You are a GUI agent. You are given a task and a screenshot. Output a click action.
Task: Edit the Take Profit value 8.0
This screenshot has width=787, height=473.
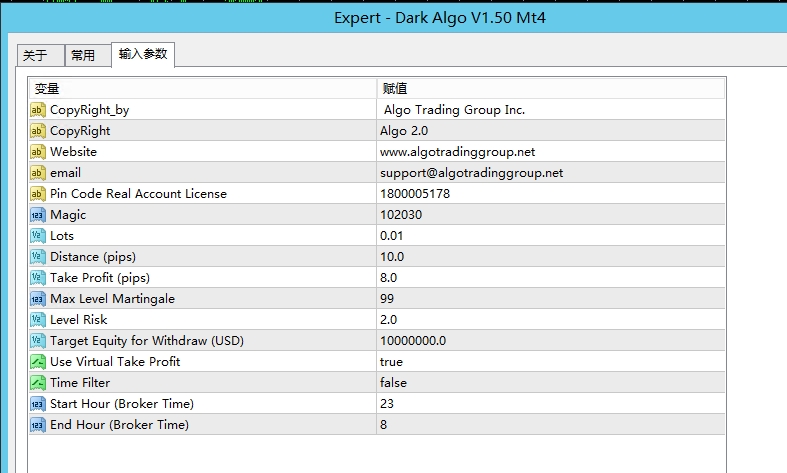click(x=551, y=278)
